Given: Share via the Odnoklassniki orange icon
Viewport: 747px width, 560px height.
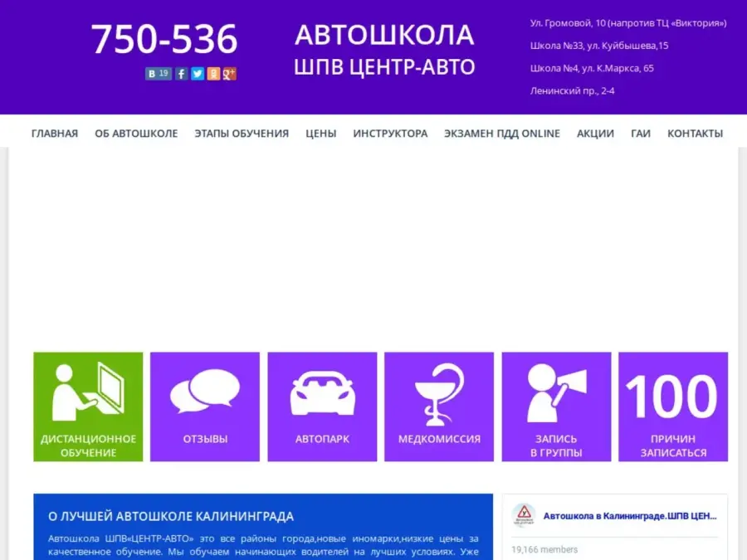Looking at the screenshot, I should click(213, 74).
